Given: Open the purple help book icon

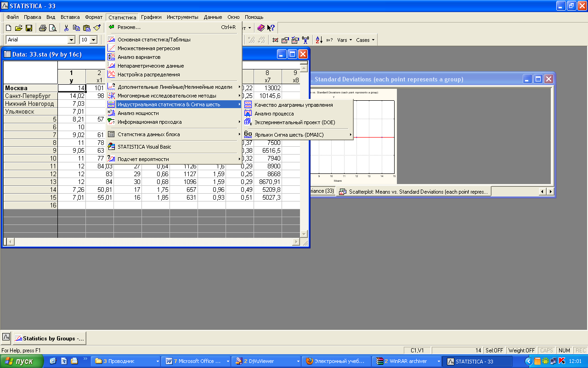Looking at the screenshot, I should tap(261, 28).
